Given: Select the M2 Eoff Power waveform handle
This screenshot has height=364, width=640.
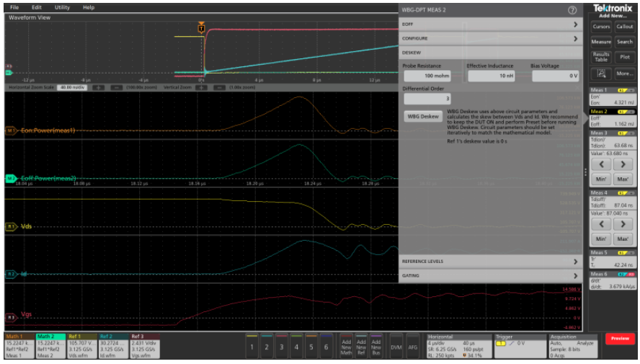Looking at the screenshot, I should 11,178.
